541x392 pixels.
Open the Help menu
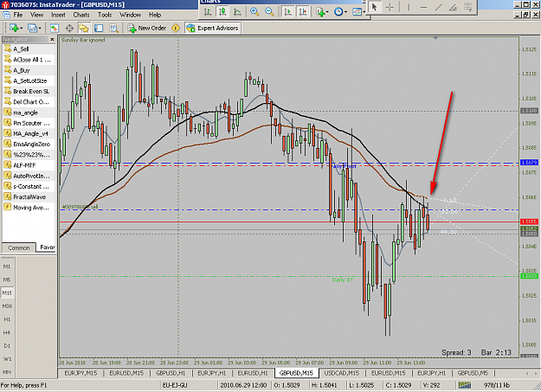(x=155, y=15)
